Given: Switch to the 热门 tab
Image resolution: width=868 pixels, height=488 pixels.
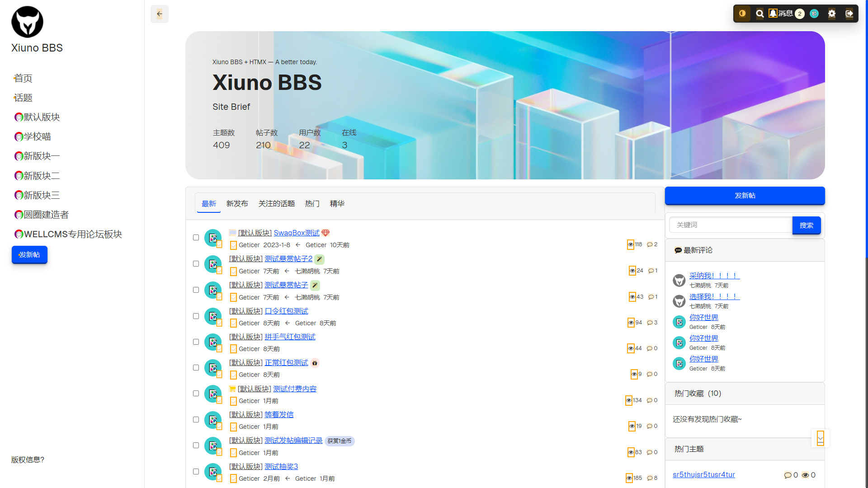Looking at the screenshot, I should coord(312,204).
